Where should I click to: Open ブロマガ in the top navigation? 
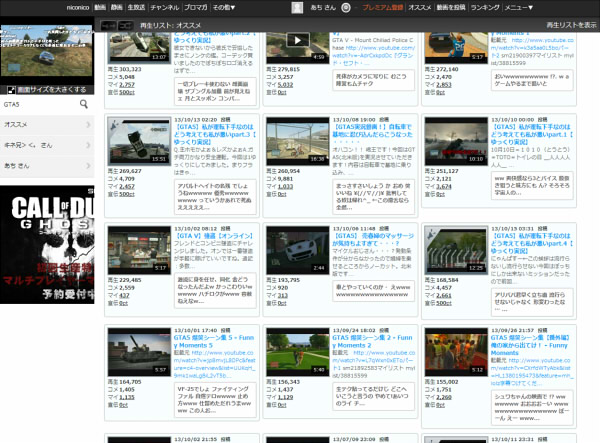tap(196, 7)
